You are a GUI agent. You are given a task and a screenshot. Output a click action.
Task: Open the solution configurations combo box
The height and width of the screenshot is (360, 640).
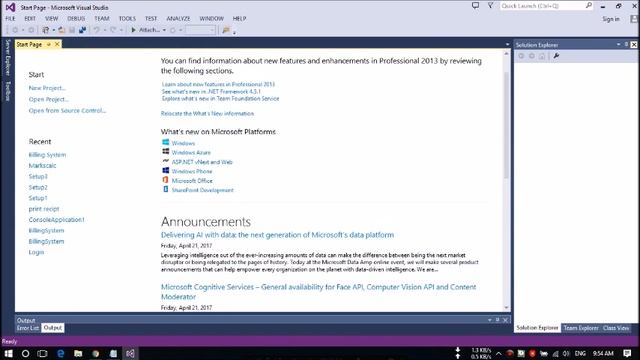point(200,30)
